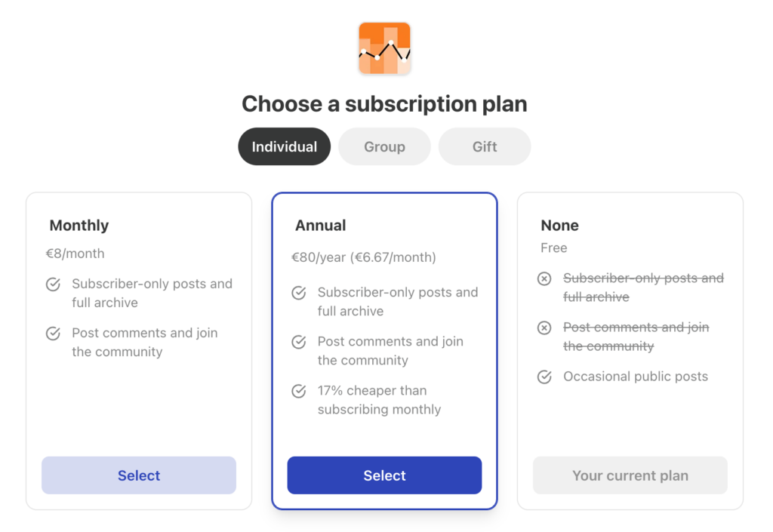
Task: Click the Choose a subscription plan heading
Action: coord(384,104)
